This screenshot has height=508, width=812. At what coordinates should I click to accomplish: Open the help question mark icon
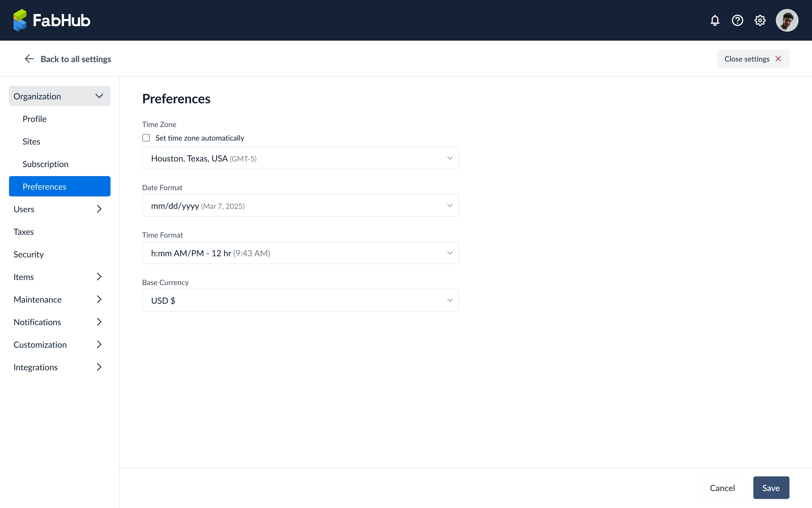(x=737, y=21)
